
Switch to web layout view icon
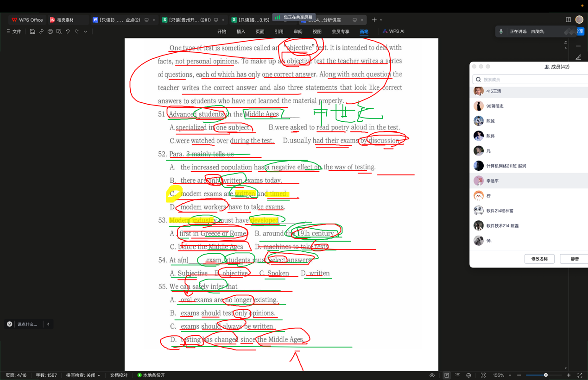468,375
